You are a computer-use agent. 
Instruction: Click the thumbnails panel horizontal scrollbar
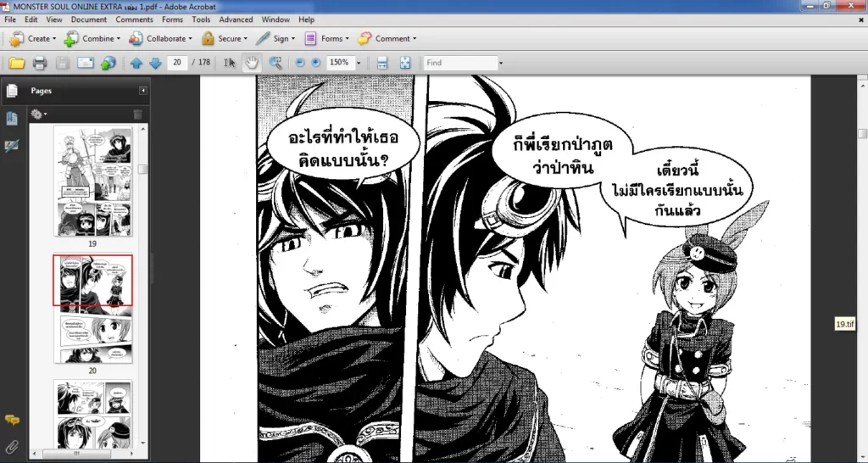click(x=76, y=454)
